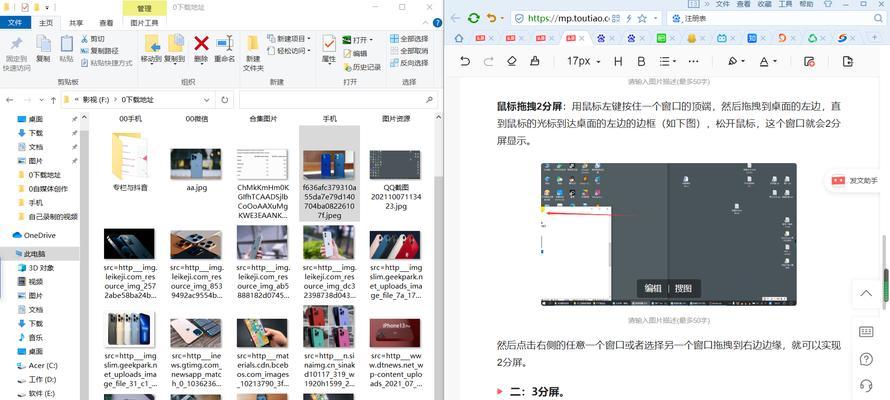Open 属性 properties in the ribbon

click(329, 48)
